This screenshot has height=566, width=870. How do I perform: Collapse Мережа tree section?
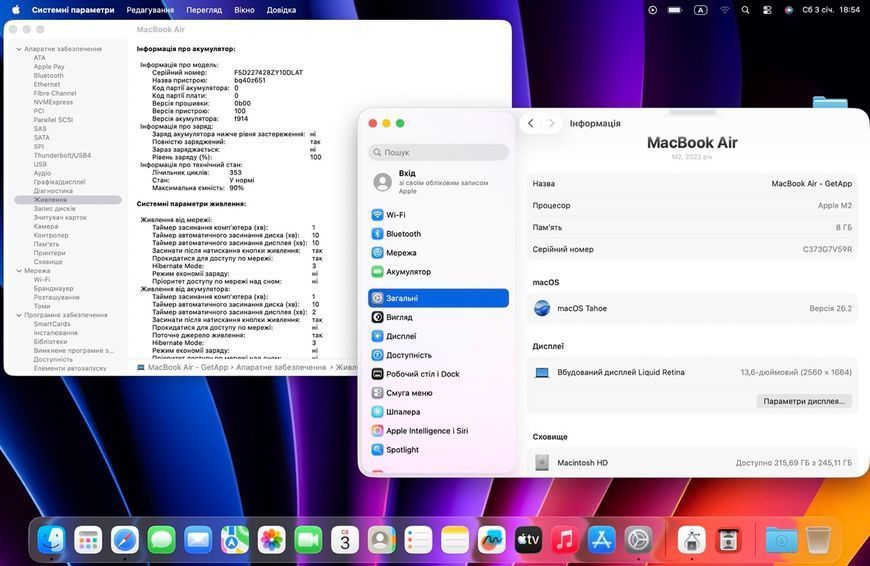(19, 271)
